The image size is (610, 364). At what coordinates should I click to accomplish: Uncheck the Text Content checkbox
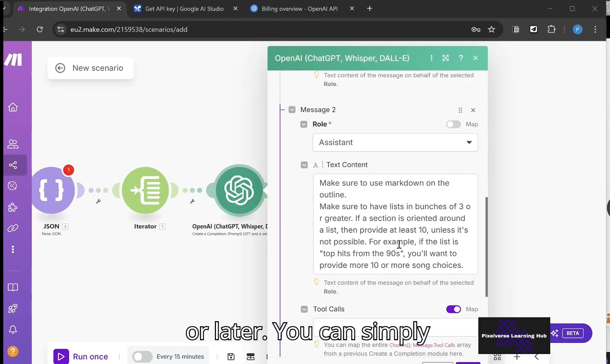pos(304,165)
